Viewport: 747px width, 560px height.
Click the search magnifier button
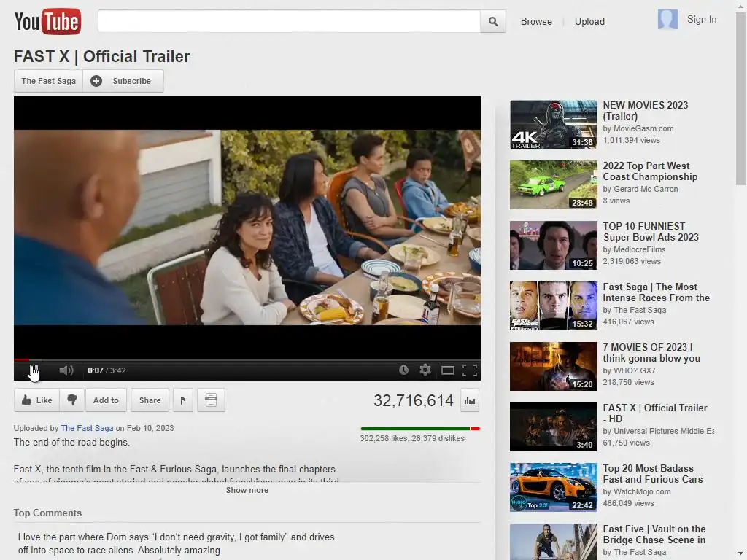click(x=493, y=21)
